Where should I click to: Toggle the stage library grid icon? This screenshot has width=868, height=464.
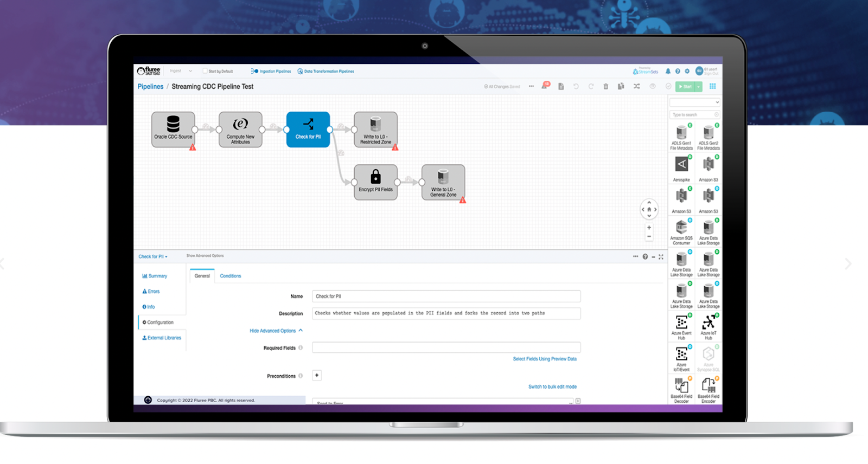coord(713,87)
